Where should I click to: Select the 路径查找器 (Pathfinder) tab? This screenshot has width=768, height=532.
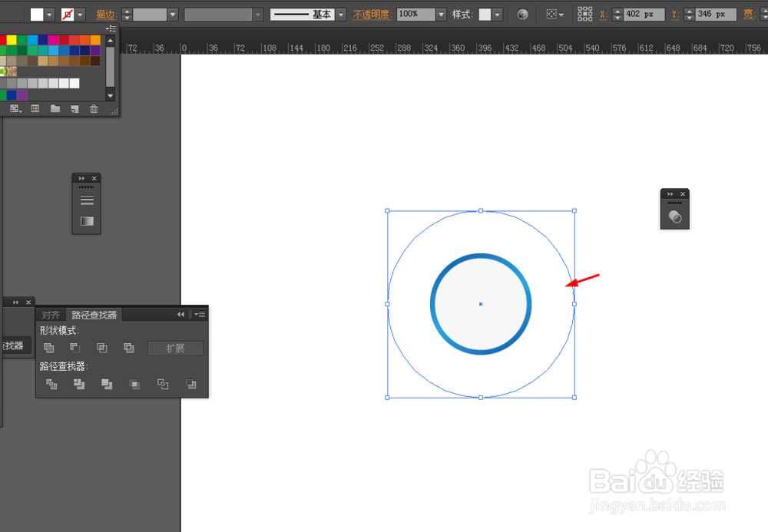tap(94, 315)
